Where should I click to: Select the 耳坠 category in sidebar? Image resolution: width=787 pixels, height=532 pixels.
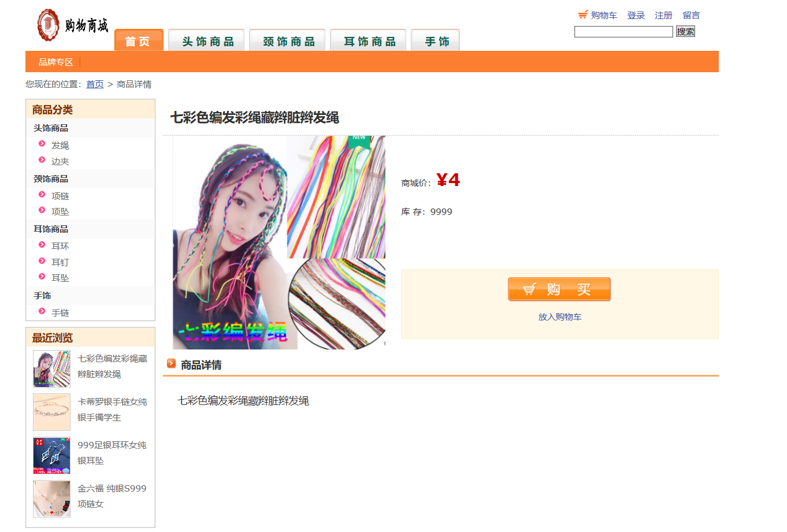[x=60, y=278]
